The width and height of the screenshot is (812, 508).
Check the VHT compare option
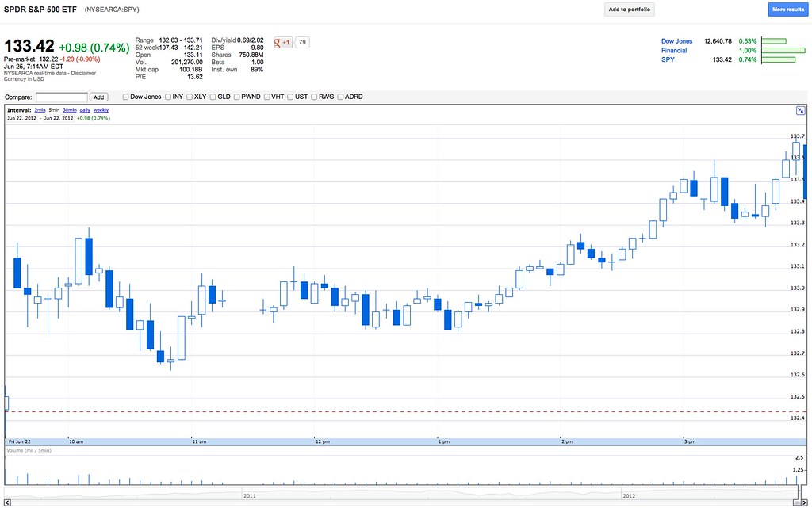[x=266, y=97]
